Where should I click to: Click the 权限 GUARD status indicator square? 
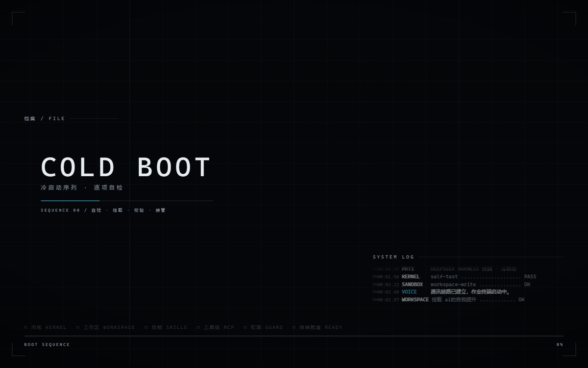click(245, 327)
